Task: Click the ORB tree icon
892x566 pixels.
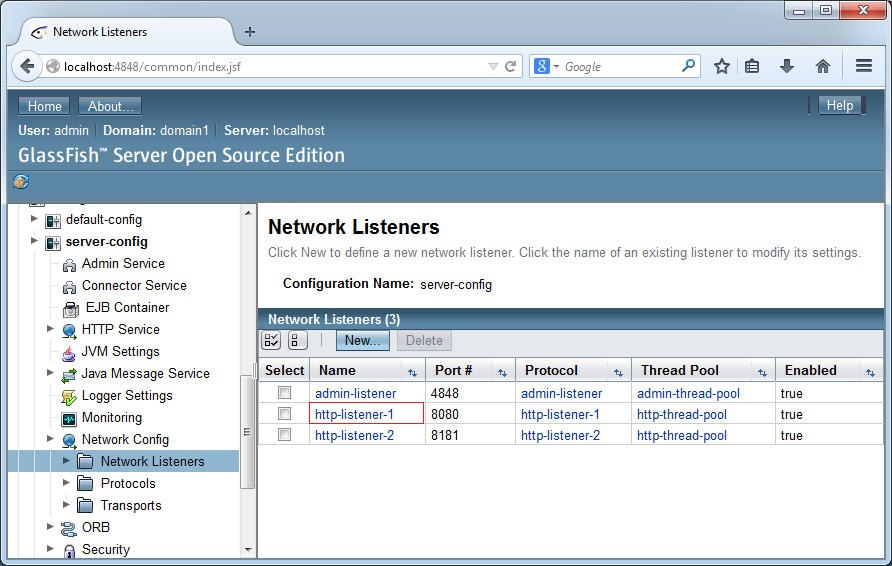Action: pyautogui.click(x=69, y=529)
